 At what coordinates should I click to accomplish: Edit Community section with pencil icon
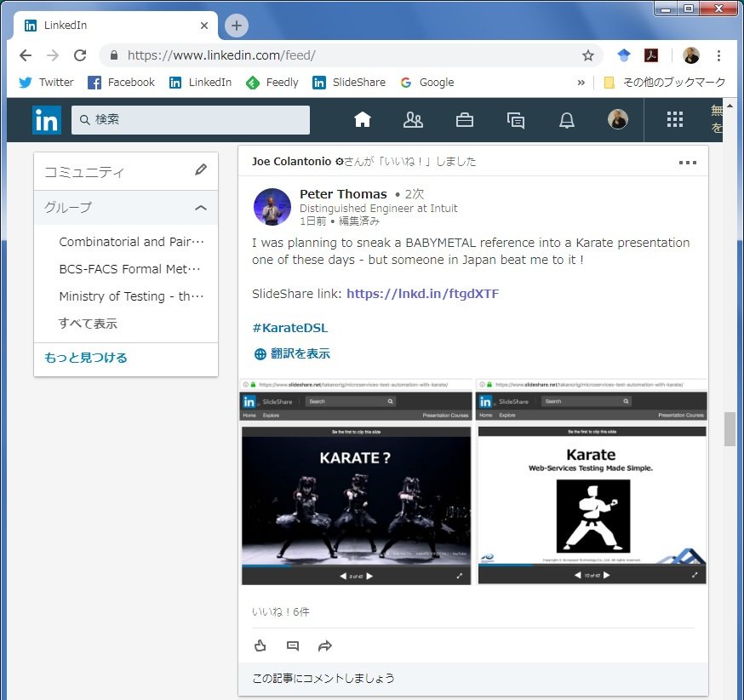pos(201,169)
